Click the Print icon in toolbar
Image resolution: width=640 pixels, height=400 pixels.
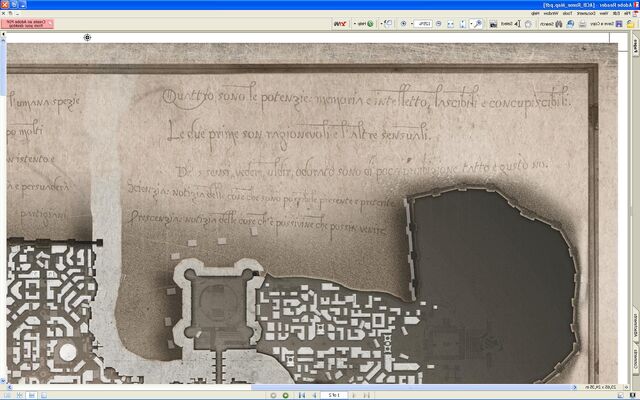pyautogui.click(x=582, y=24)
